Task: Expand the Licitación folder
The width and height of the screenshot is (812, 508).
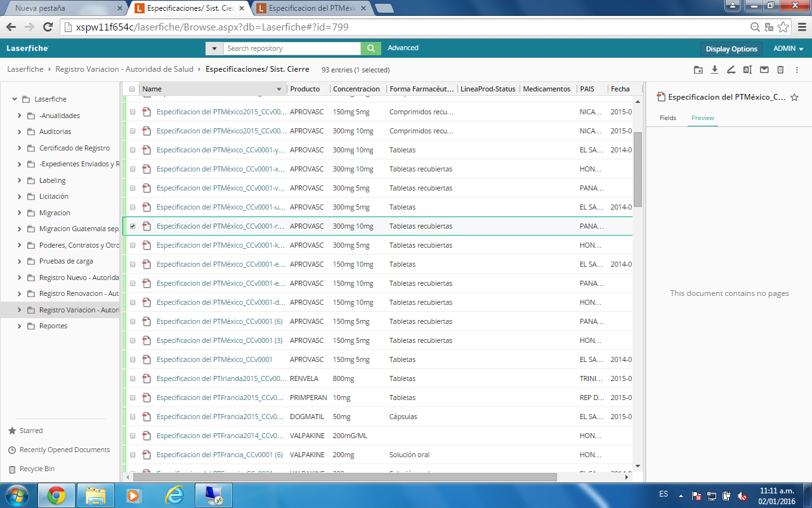Action: click(20, 196)
